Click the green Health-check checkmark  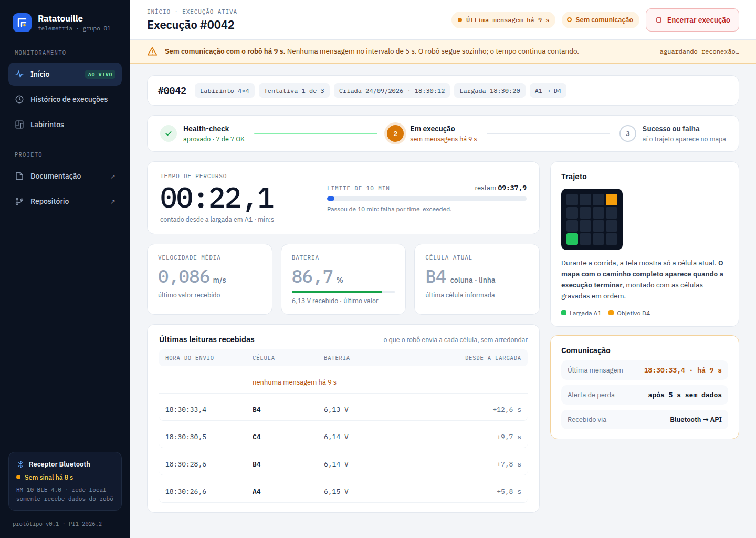point(169,133)
